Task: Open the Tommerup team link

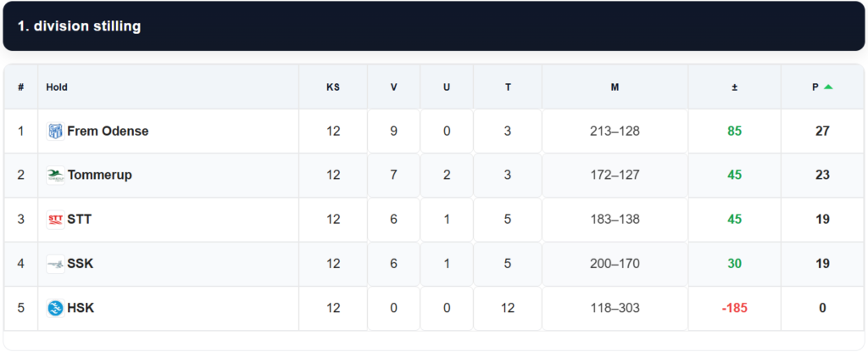Action: point(99,176)
